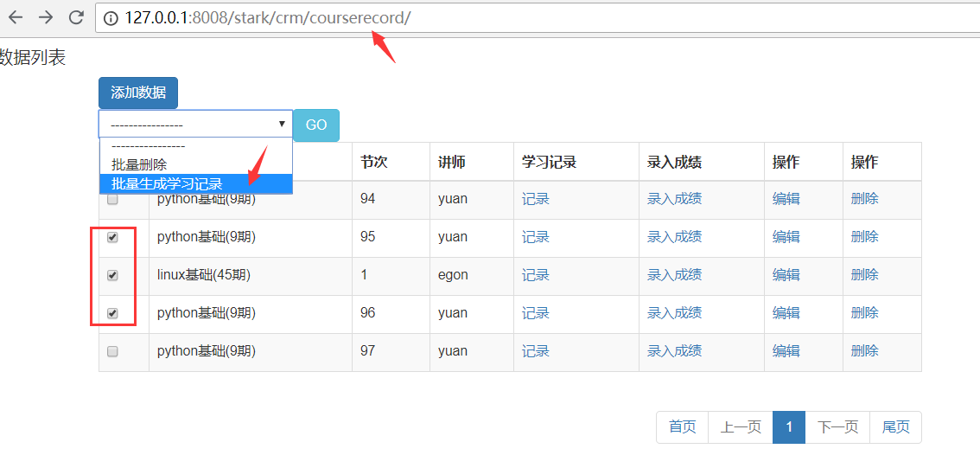Choose 批量生成学习记录 option
The height and width of the screenshot is (468, 980).
coord(195,183)
